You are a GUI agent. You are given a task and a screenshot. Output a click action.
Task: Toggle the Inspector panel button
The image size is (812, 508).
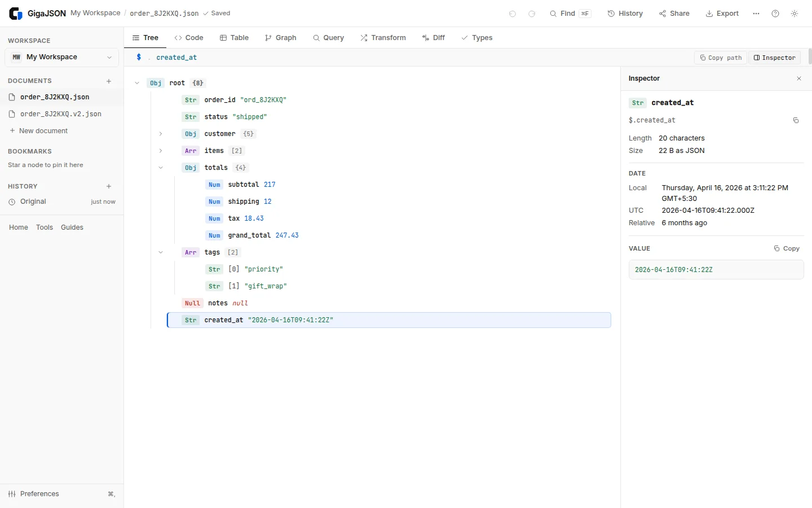(x=774, y=58)
